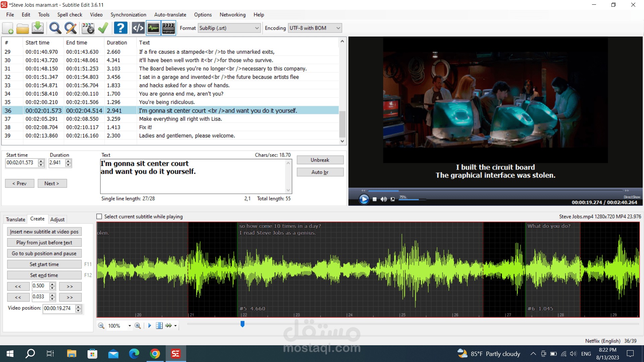Open the Find dialog via magnifier icon
Image resolution: width=644 pixels, height=362 pixels.
pyautogui.click(x=55, y=28)
